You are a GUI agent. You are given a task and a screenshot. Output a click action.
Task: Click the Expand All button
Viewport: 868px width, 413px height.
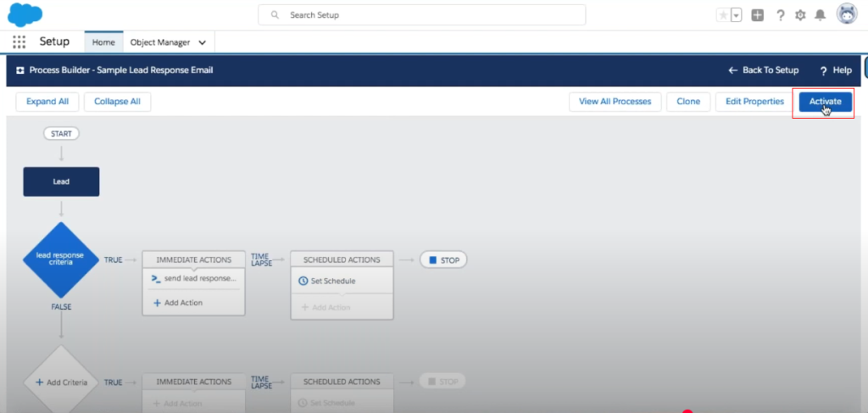(x=47, y=102)
